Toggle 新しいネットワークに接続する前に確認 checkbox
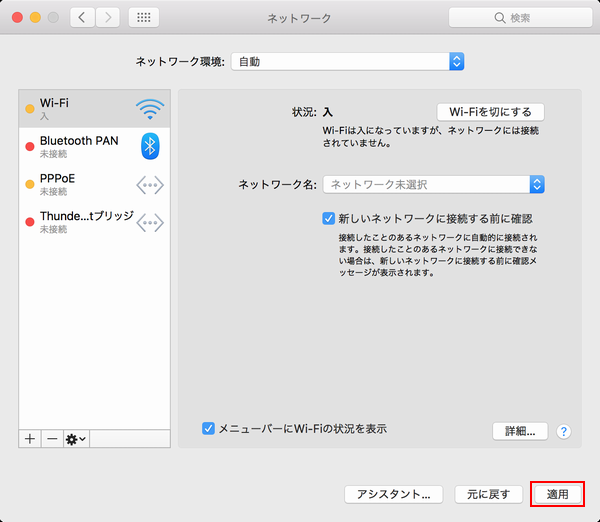This screenshot has height=522, width=600. pos(328,217)
